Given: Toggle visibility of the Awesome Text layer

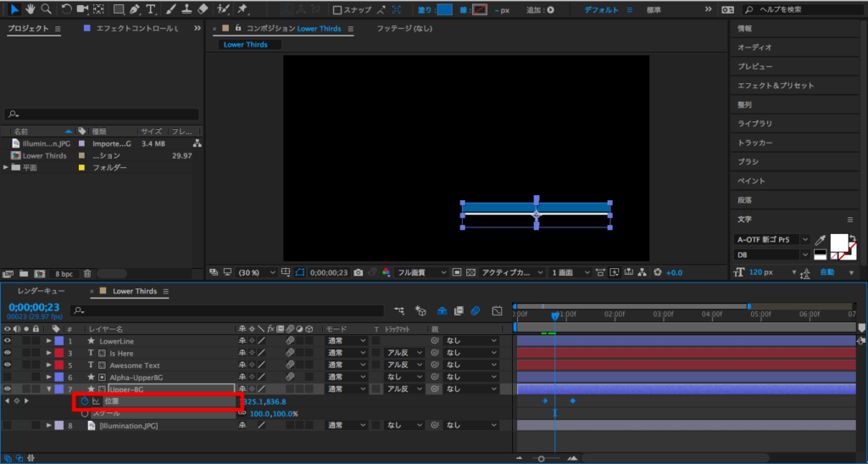Looking at the screenshot, I should point(8,365).
